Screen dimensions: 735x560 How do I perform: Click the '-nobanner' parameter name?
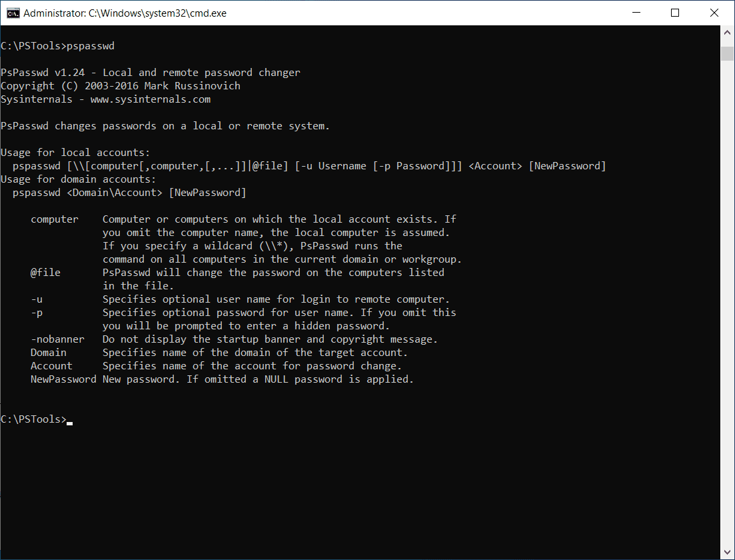pyautogui.click(x=58, y=339)
